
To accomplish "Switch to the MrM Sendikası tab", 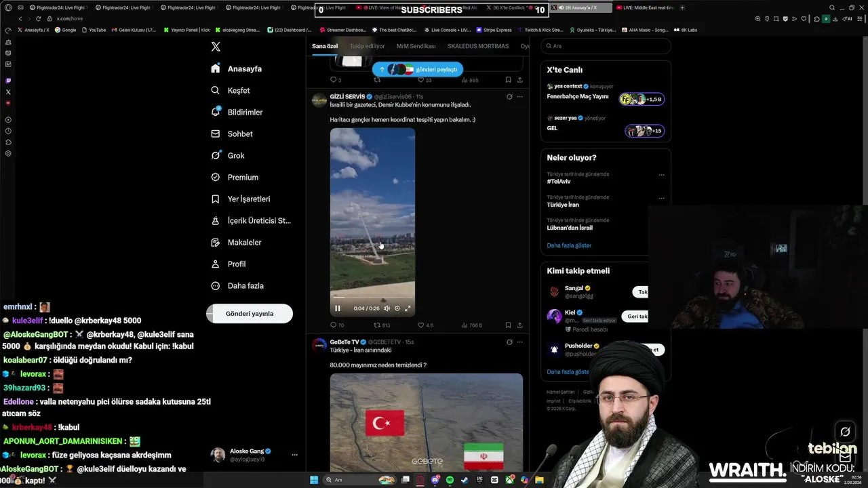I will [416, 46].
